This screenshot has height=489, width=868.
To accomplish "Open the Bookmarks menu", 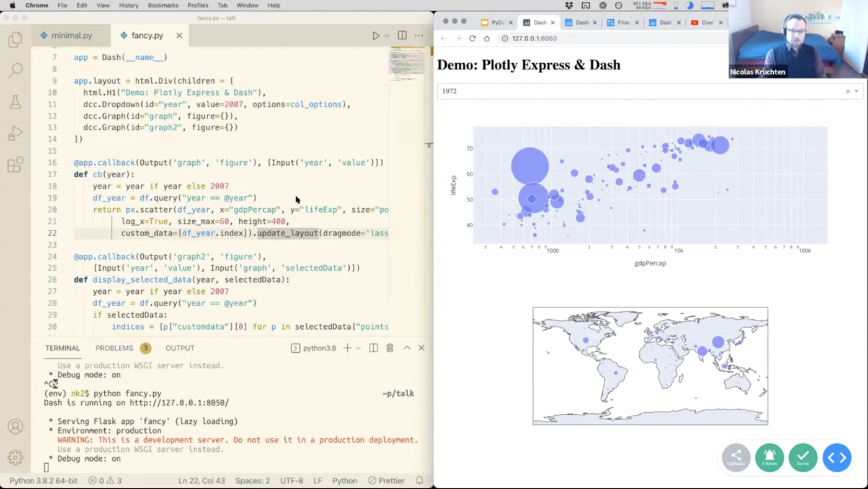I will pos(163,5).
